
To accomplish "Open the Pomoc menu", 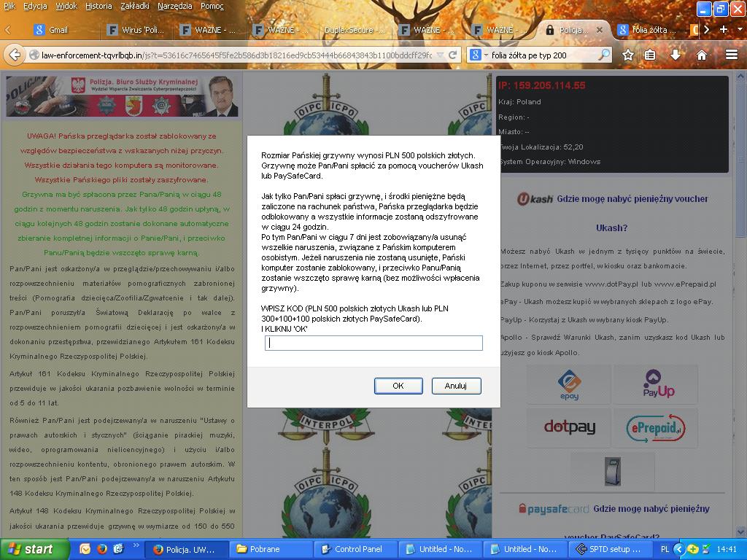I will pos(212,6).
